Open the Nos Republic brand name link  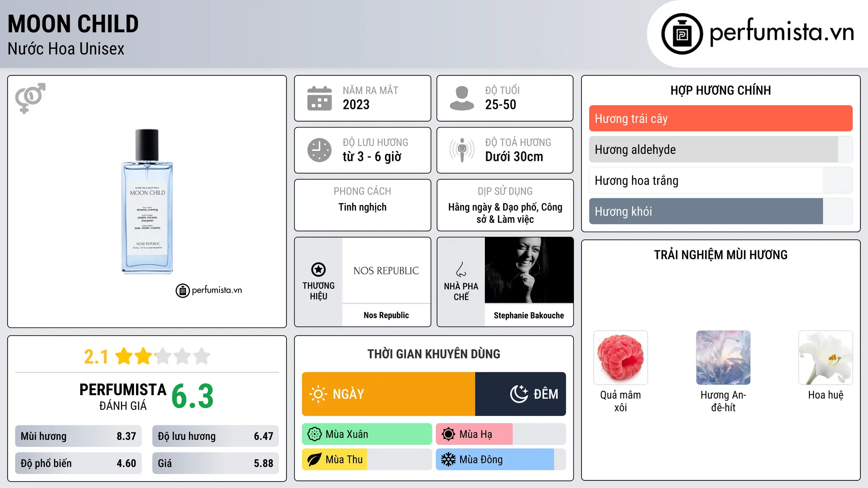[x=386, y=315]
